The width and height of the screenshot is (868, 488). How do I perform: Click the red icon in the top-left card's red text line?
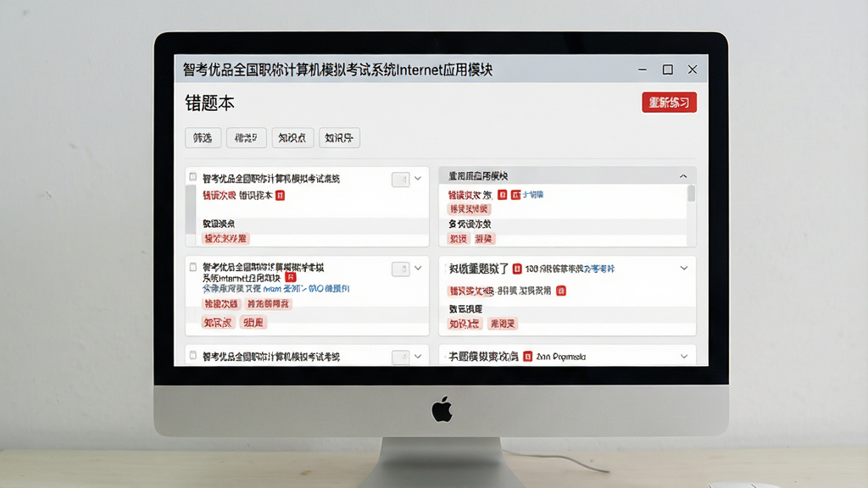click(x=280, y=196)
